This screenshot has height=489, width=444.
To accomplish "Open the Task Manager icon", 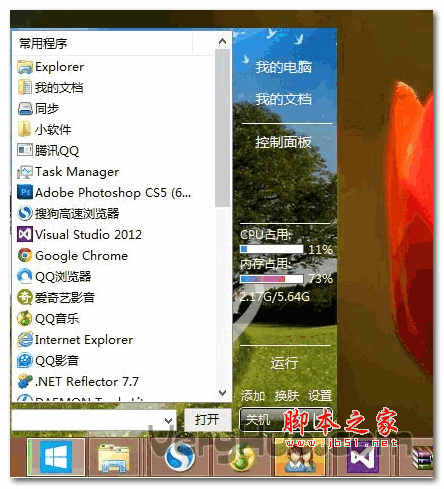I will point(25,172).
